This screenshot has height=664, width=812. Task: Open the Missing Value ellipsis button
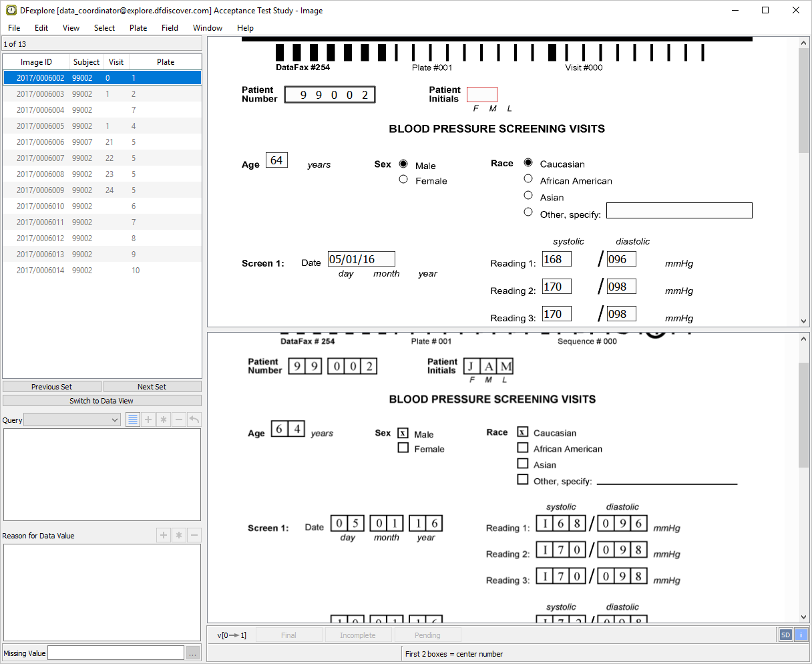coord(193,653)
